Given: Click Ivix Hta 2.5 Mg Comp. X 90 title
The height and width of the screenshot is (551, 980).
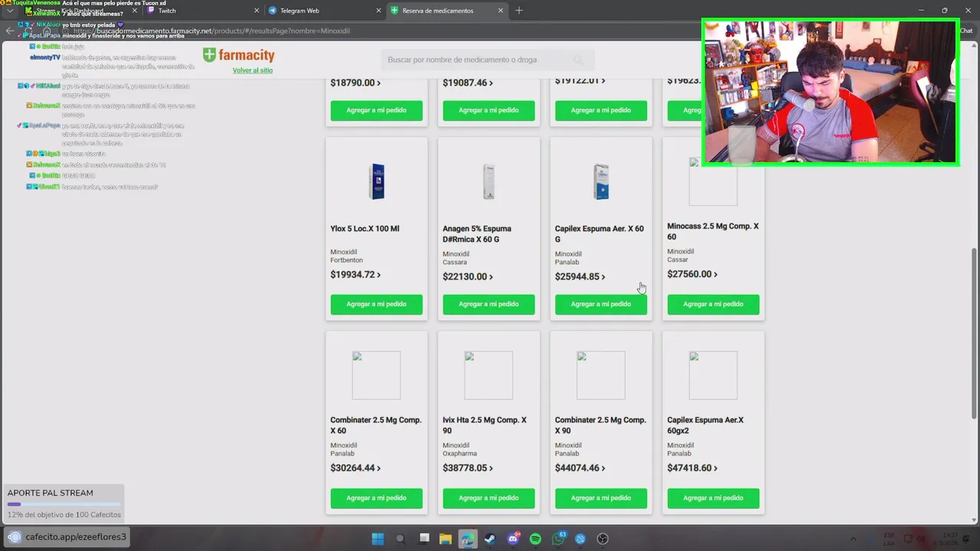Looking at the screenshot, I should pos(485,425).
